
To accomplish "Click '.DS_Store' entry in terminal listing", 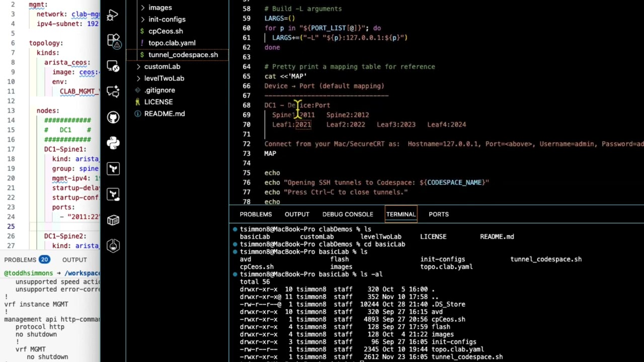I will (448, 304).
